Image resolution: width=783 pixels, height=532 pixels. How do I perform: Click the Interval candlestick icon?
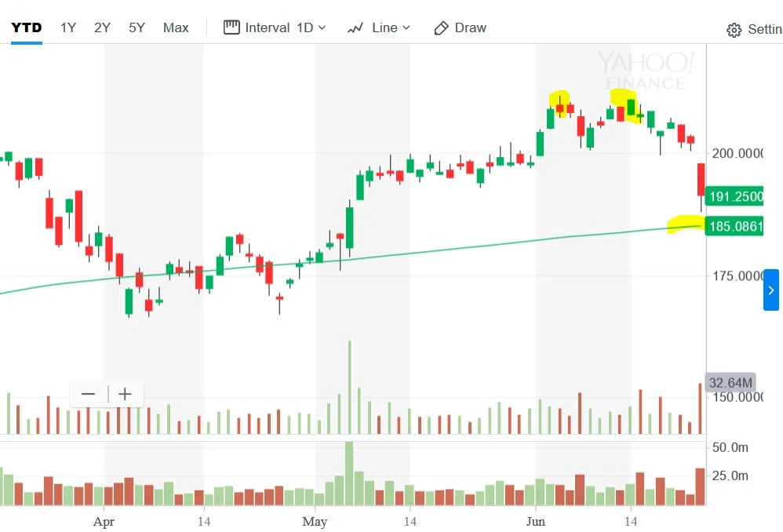pyautogui.click(x=231, y=27)
